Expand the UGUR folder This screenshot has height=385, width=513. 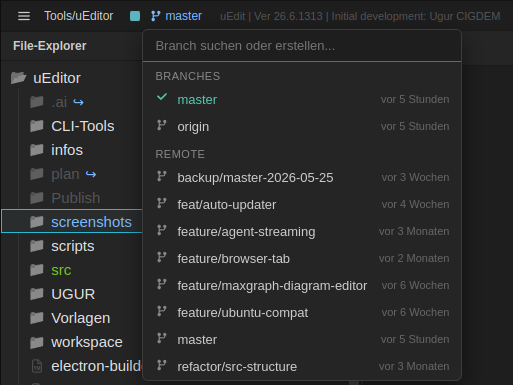click(x=72, y=294)
